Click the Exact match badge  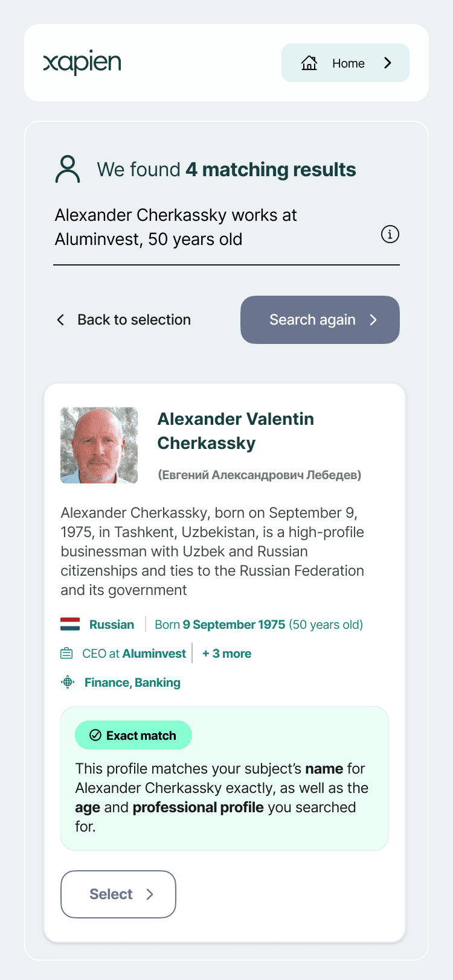[x=133, y=735]
